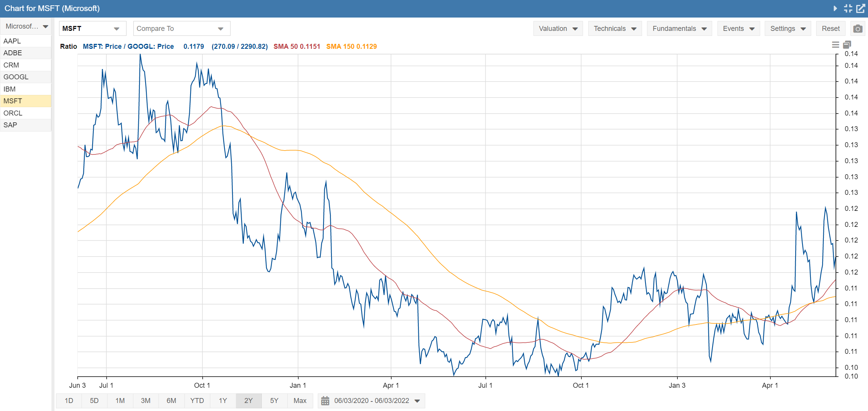Image resolution: width=868 pixels, height=411 pixels.
Task: Select SAP in ticker list
Action: tap(26, 125)
